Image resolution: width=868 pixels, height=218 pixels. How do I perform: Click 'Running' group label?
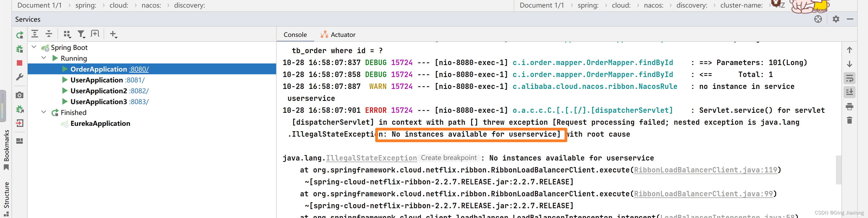tap(74, 58)
